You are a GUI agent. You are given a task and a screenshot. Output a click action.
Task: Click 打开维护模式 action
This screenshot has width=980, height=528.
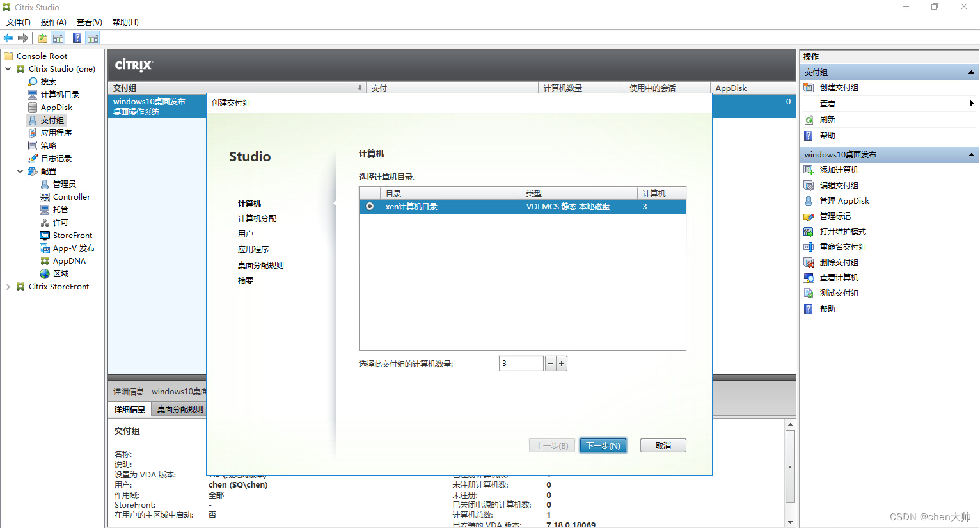(842, 232)
